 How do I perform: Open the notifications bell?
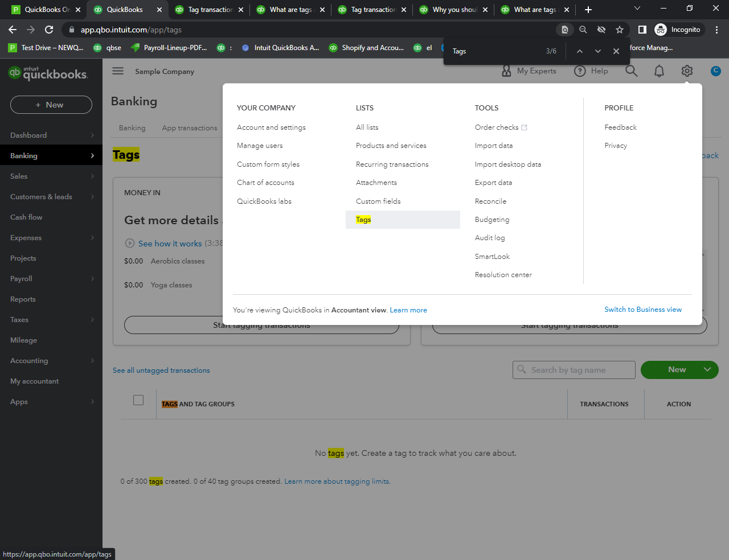click(x=659, y=71)
